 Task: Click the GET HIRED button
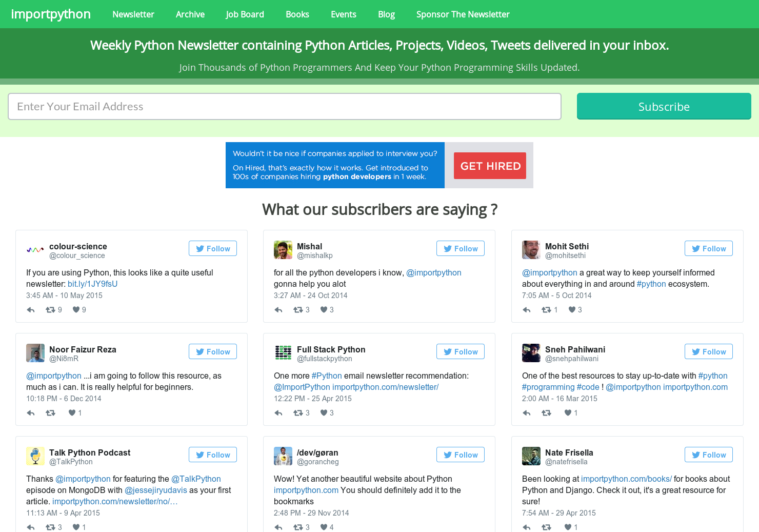(489, 165)
